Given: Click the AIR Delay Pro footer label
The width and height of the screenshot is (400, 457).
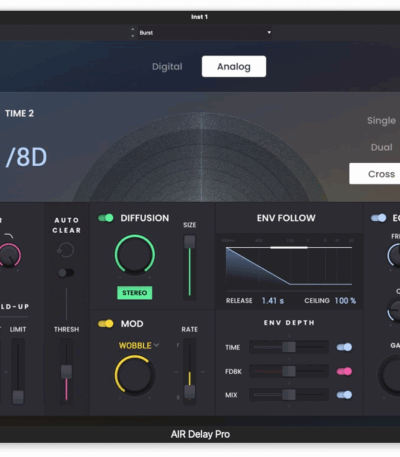Looking at the screenshot, I should click(200, 434).
